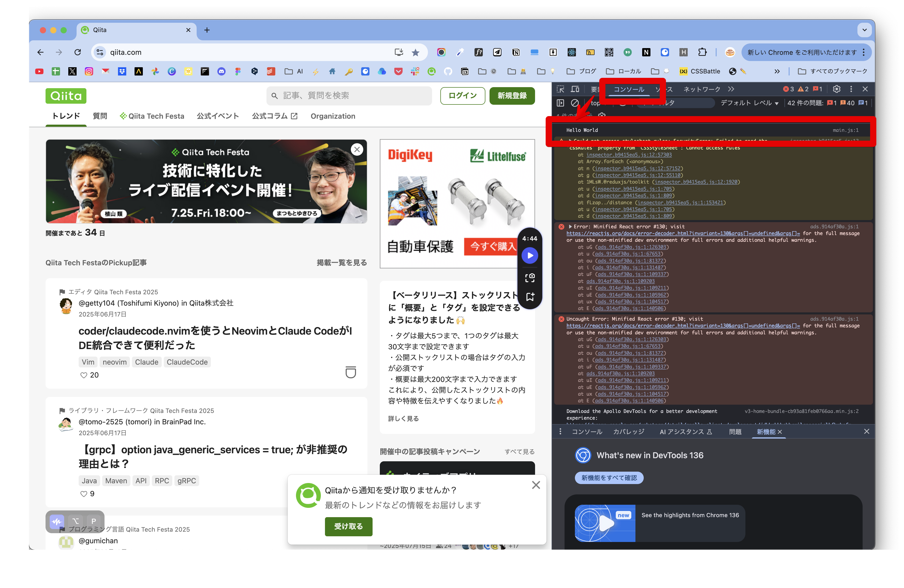Open site info icon in address bar
Screen dimensions: 904x588
100,52
